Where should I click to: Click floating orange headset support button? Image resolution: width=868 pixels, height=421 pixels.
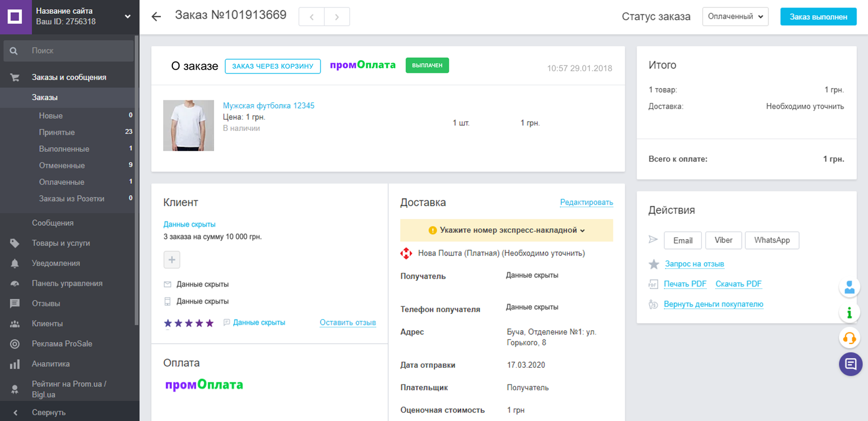849,338
